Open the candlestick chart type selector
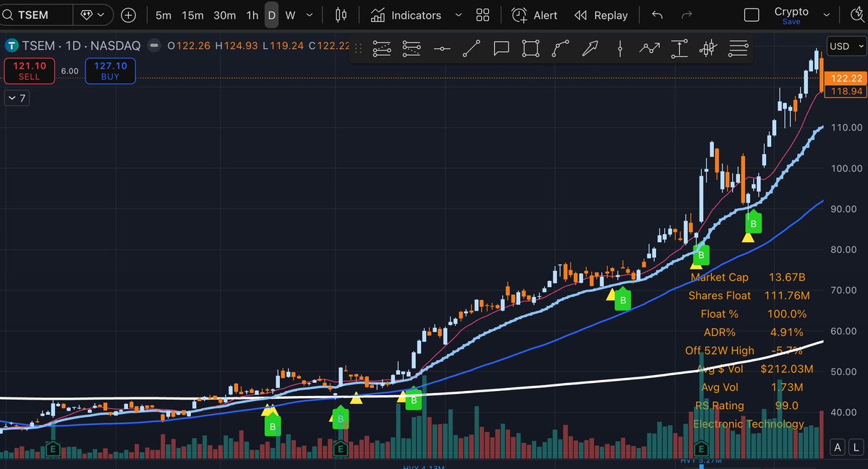Screen dimensions: 868x469 (342, 15)
